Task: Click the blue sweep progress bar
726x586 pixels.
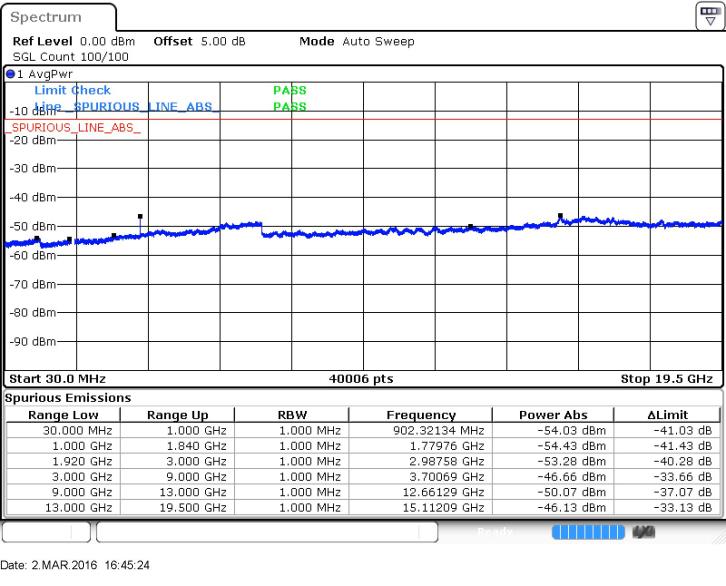Action: click(x=588, y=532)
